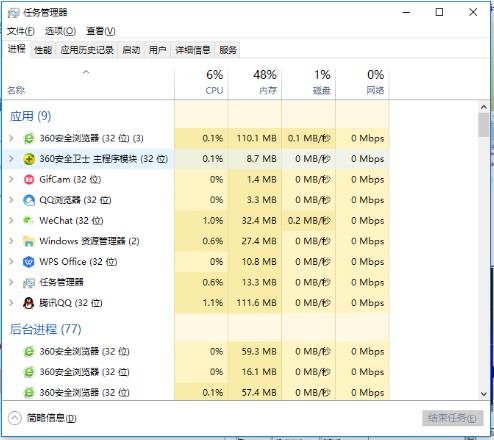Sort by the CPU column header

(201, 83)
